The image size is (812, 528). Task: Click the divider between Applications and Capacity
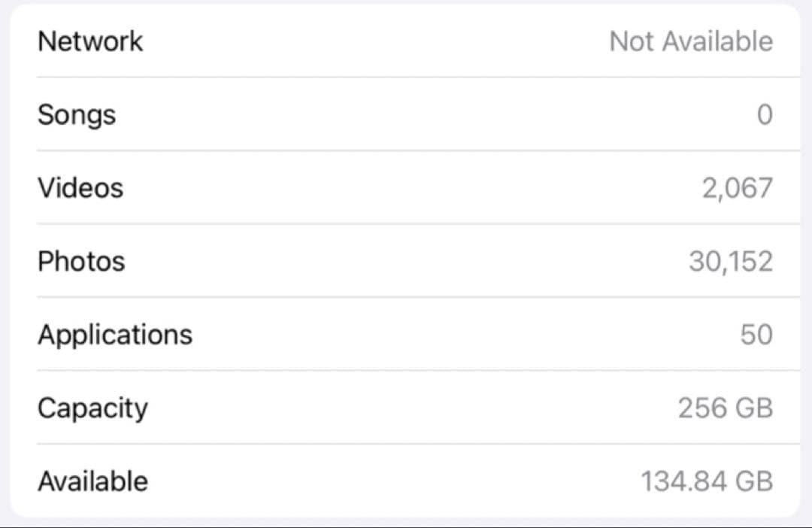click(417, 370)
